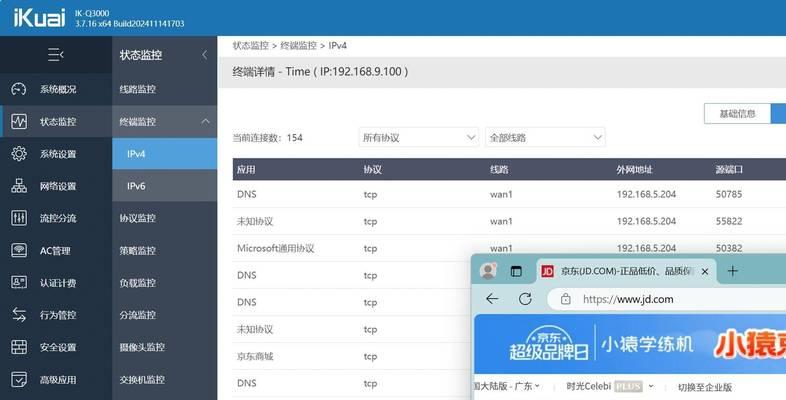Open 分流监控 submenu item
The width and height of the screenshot is (786, 400).
click(x=137, y=315)
